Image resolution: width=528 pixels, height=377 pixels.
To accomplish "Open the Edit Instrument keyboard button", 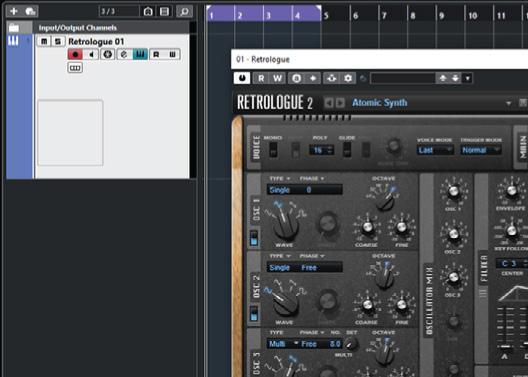I will [140, 54].
